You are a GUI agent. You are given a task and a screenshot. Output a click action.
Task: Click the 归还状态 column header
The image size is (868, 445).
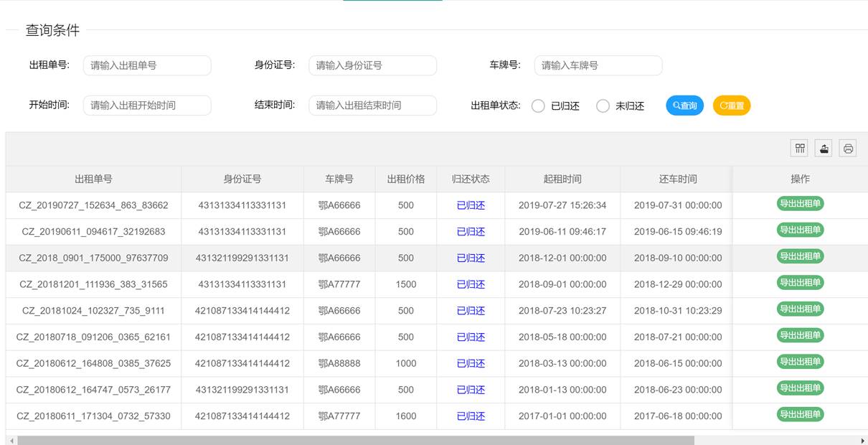click(471, 179)
